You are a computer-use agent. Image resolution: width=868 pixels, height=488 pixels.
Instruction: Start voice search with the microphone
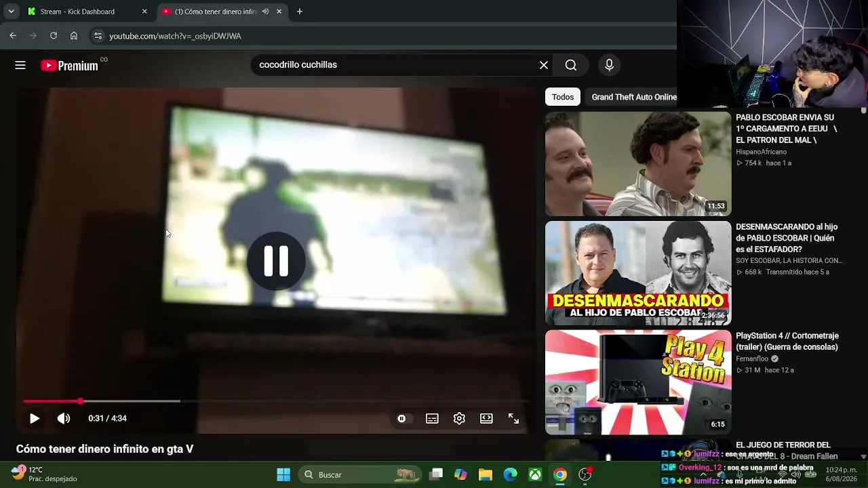coord(609,65)
